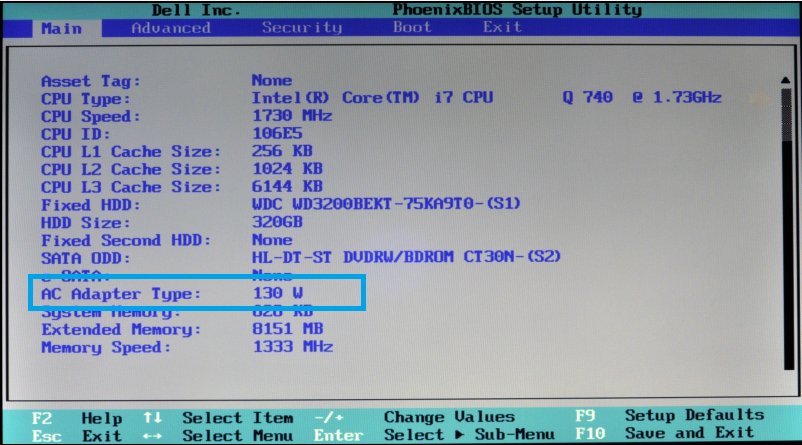Click the Asset Tag value None
The image size is (802, 445).
(x=272, y=80)
